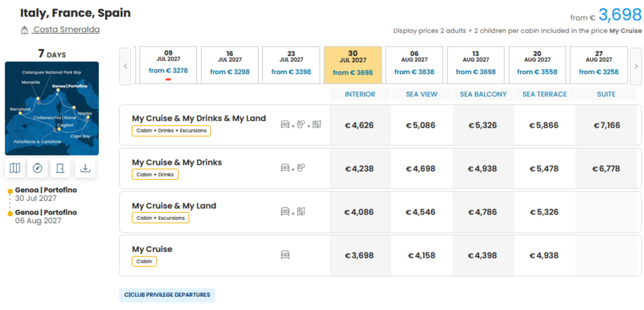Image resolution: width=644 pixels, height=310 pixels.
Task: Click the Sea Balcony column header
Action: [x=483, y=94]
